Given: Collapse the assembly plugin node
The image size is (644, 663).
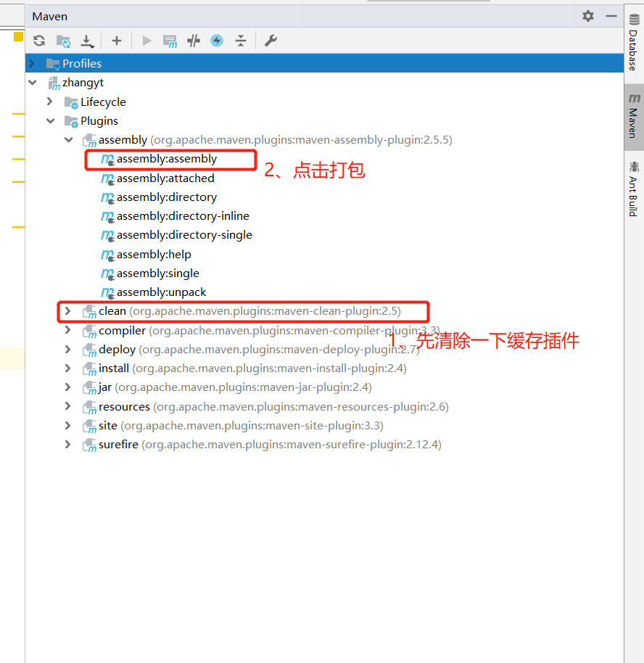Looking at the screenshot, I should tap(68, 139).
